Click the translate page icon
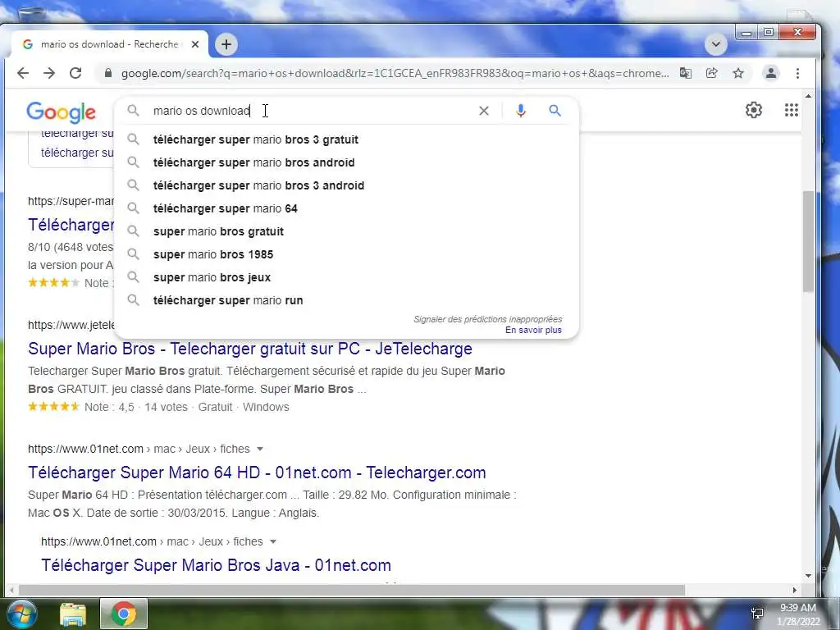The width and height of the screenshot is (840, 630). click(686, 73)
